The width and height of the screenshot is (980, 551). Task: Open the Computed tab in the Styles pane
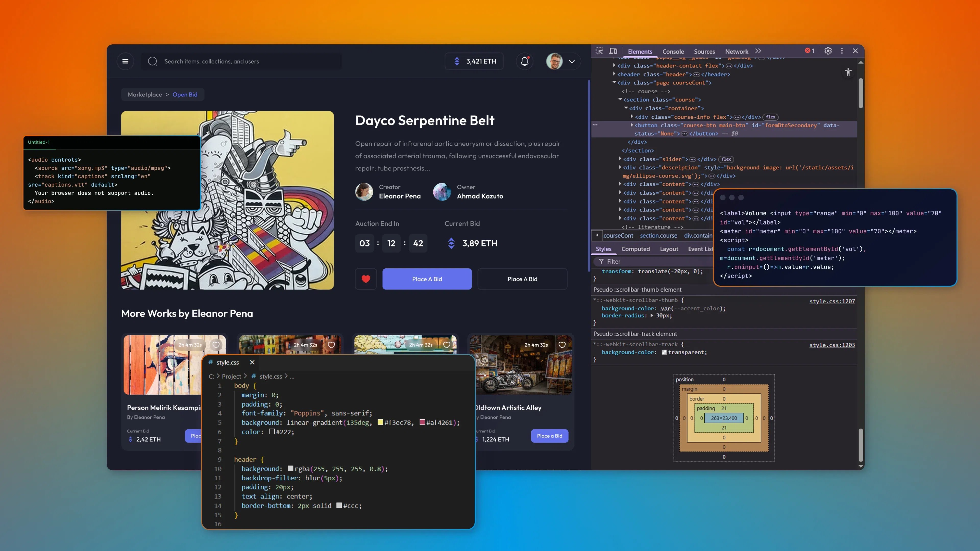click(x=636, y=249)
